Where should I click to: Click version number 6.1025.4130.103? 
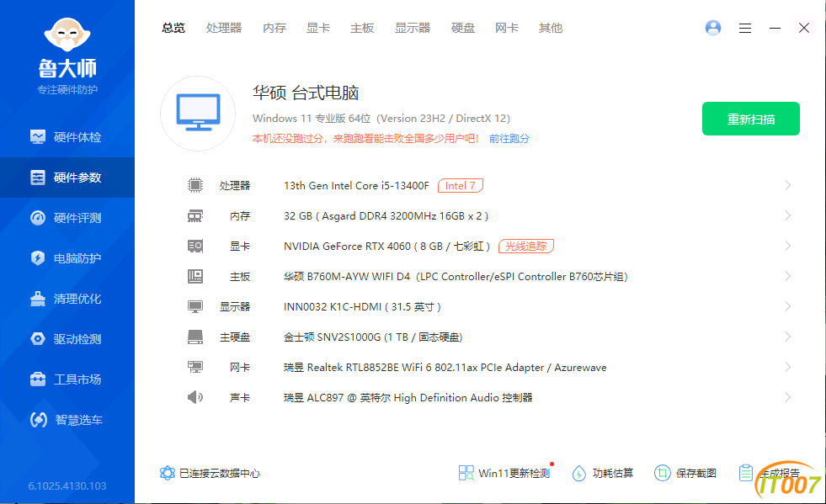(x=67, y=485)
